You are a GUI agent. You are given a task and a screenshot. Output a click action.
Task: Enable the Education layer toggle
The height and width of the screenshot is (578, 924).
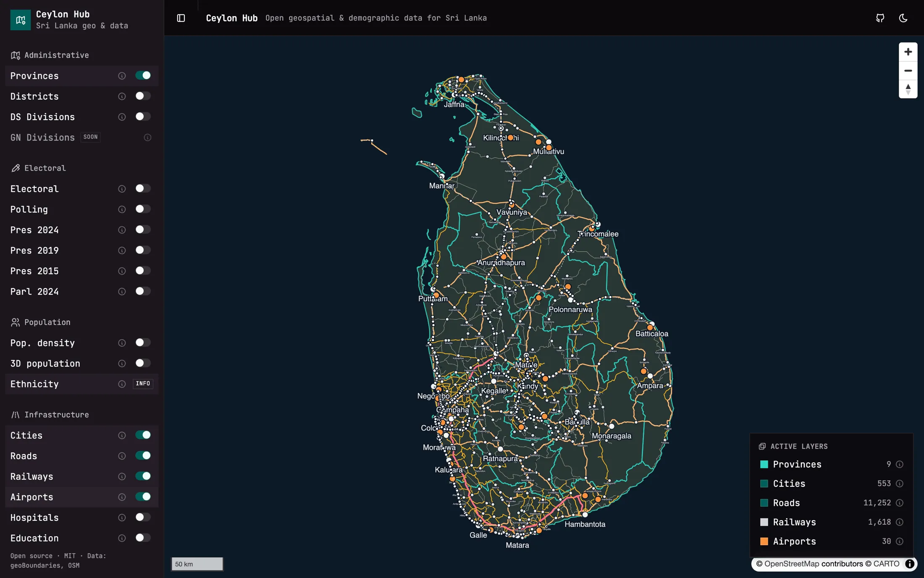coord(143,538)
